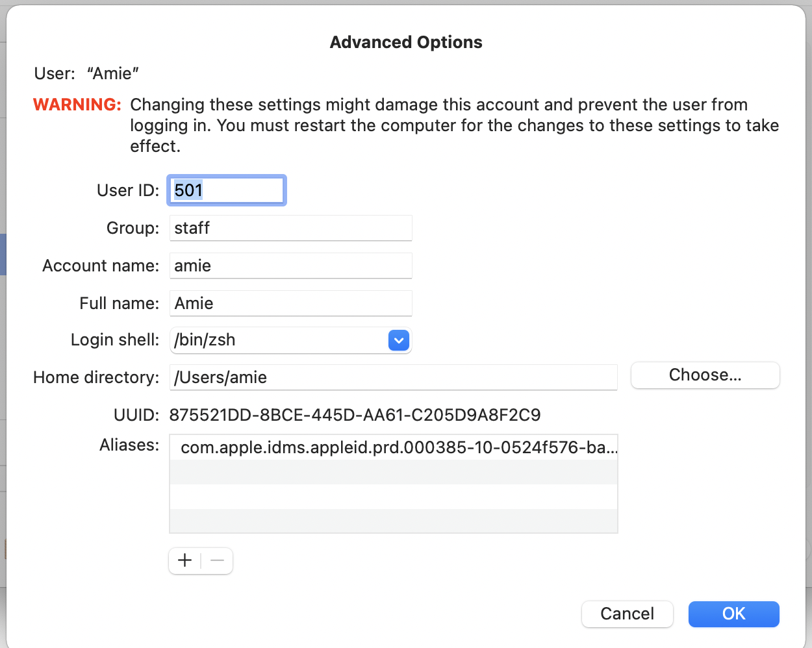Viewport: 812px width, 648px height.
Task: Click the red WARNING label
Action: coord(77,105)
